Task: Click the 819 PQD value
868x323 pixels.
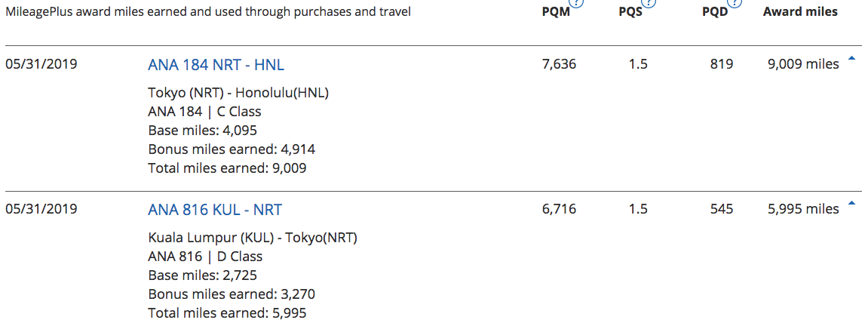Action: 722,65
